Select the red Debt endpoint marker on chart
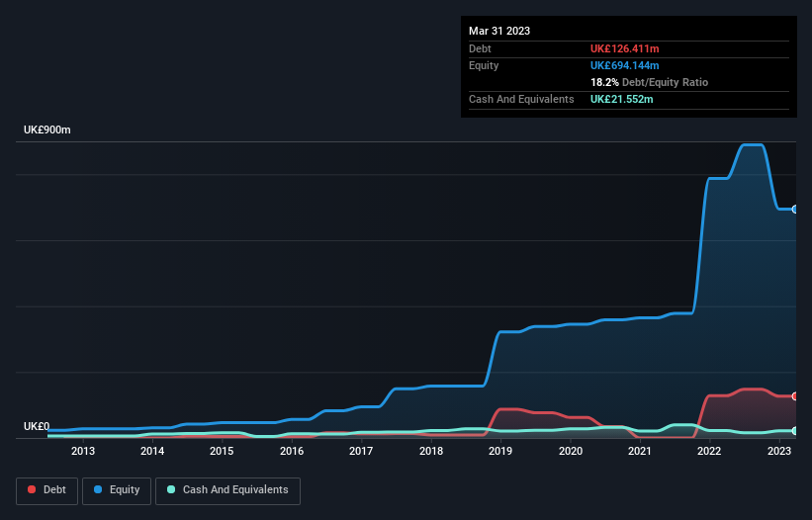Image resolution: width=812 pixels, height=520 pixels. [x=795, y=396]
